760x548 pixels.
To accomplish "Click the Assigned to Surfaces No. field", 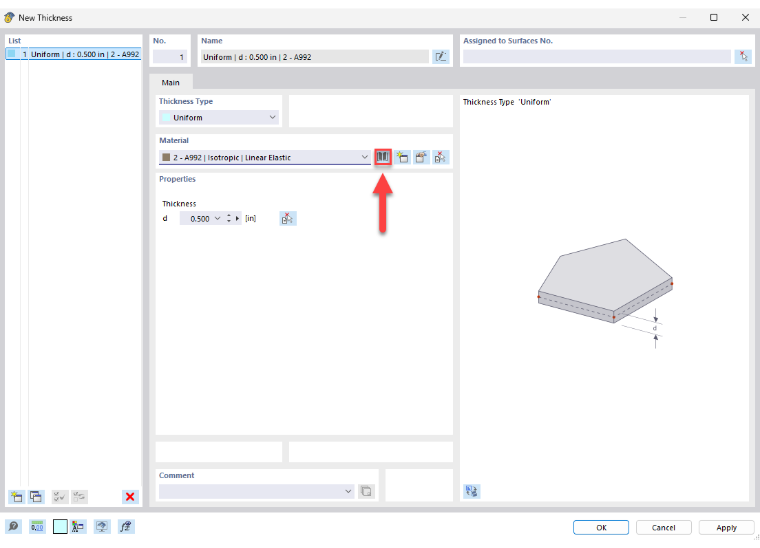I will (597, 57).
